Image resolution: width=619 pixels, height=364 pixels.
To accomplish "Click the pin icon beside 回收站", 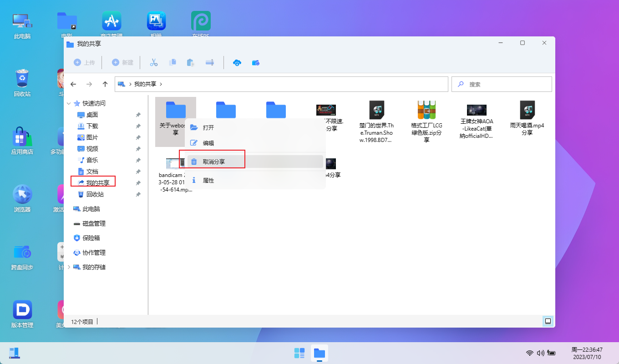I will 138,194.
